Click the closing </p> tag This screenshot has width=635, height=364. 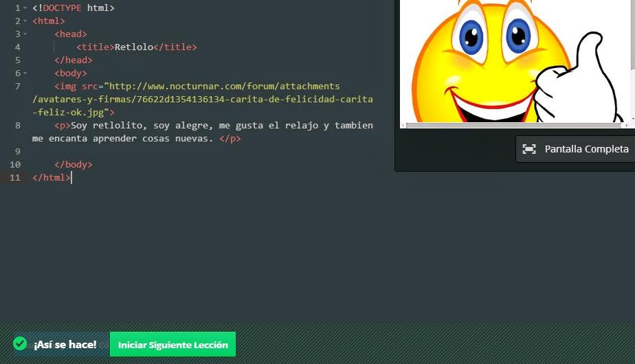click(x=230, y=139)
